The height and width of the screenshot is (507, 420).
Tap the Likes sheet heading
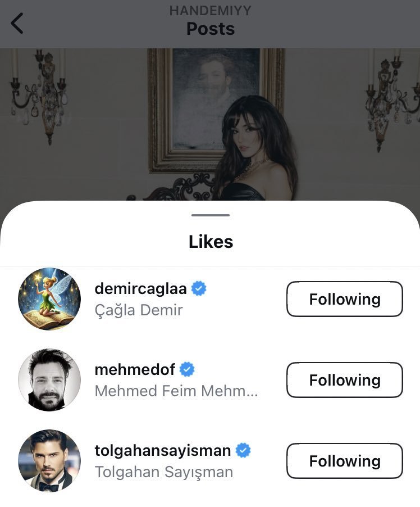point(211,242)
